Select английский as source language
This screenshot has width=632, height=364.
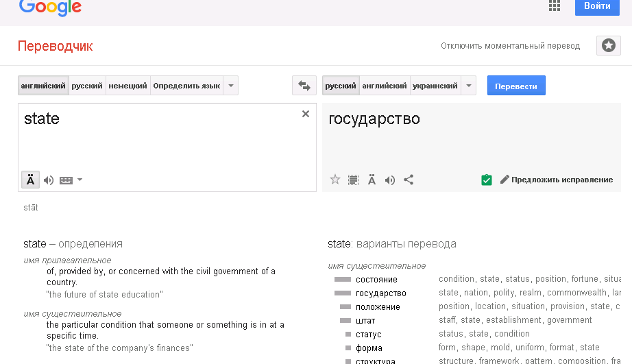click(x=43, y=86)
